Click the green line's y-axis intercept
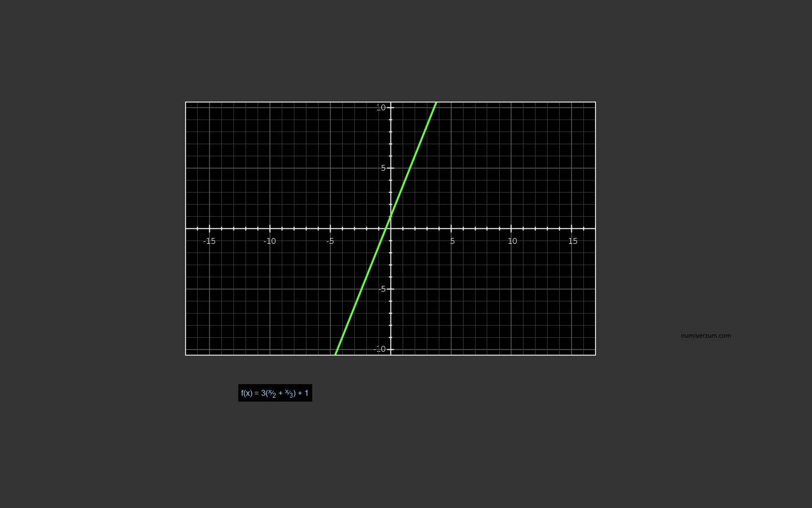812x508 pixels. click(x=391, y=216)
